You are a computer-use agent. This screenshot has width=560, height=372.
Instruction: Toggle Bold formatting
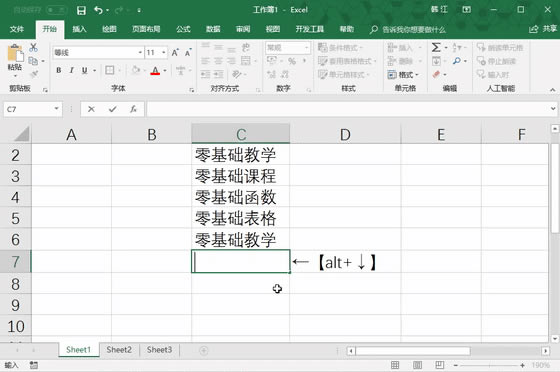point(59,70)
